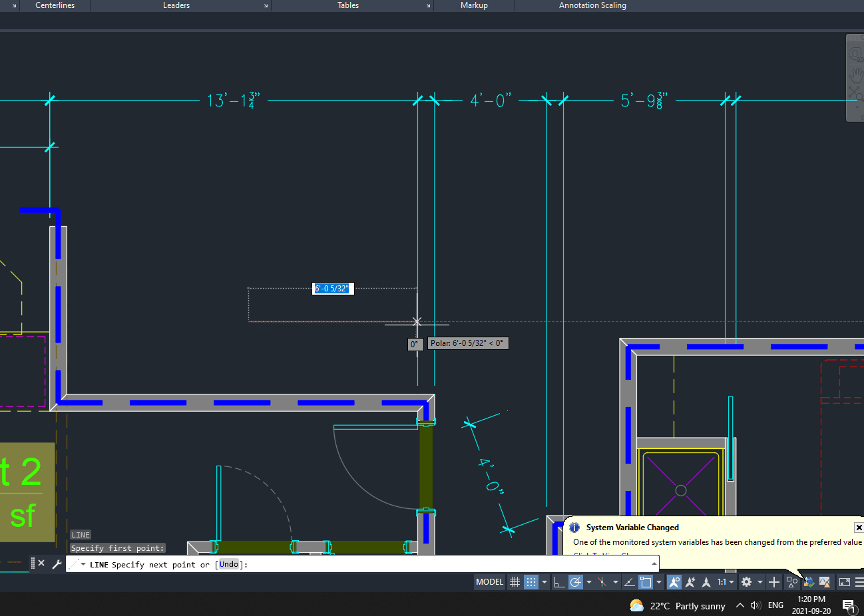Click the dynamic dimension input field showing 6'-0 5/32"
This screenshot has width=864, height=616.
[333, 288]
